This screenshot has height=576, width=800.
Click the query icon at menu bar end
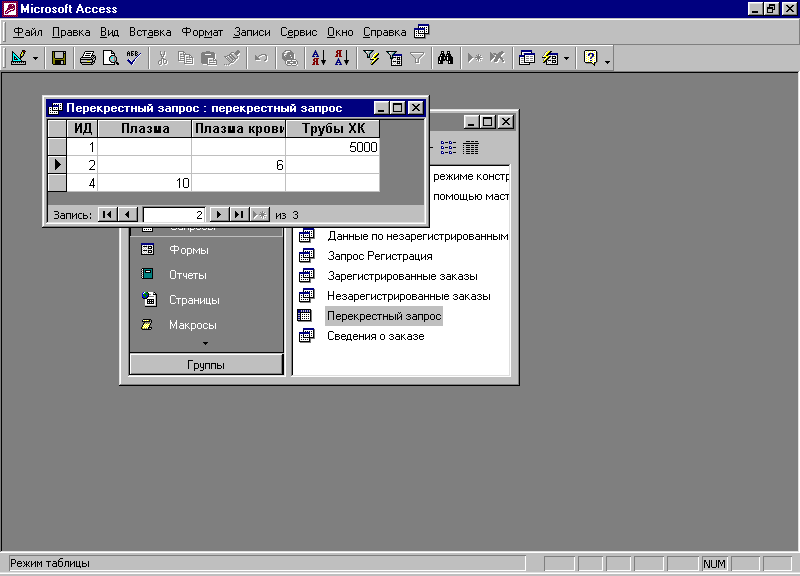(421, 32)
